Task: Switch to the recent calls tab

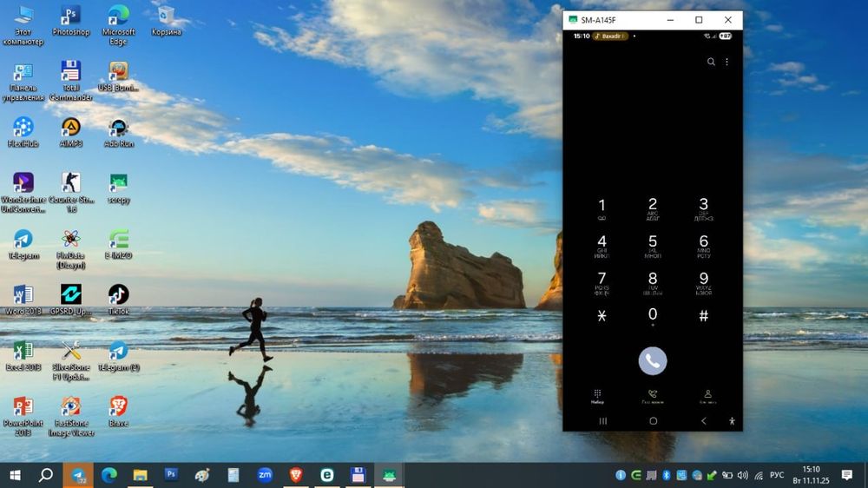Action: click(x=653, y=397)
